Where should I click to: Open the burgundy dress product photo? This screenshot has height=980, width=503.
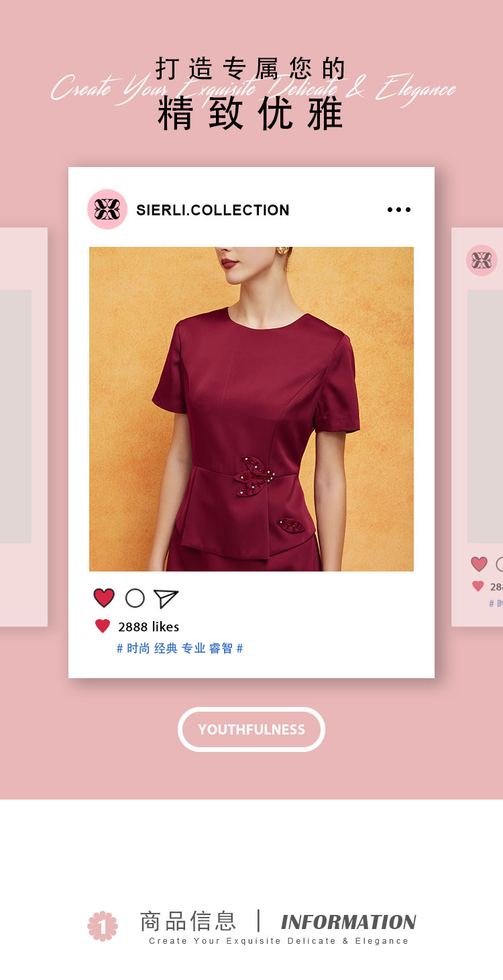(x=251, y=409)
